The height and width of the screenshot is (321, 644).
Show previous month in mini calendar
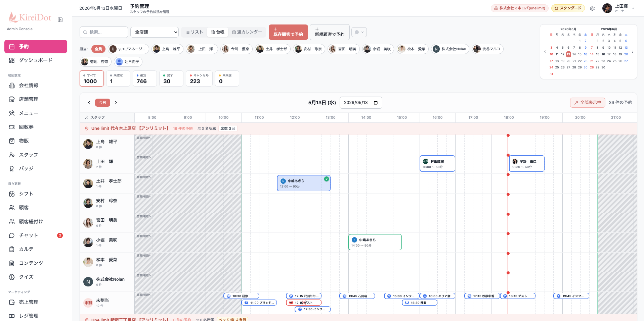[x=545, y=52]
